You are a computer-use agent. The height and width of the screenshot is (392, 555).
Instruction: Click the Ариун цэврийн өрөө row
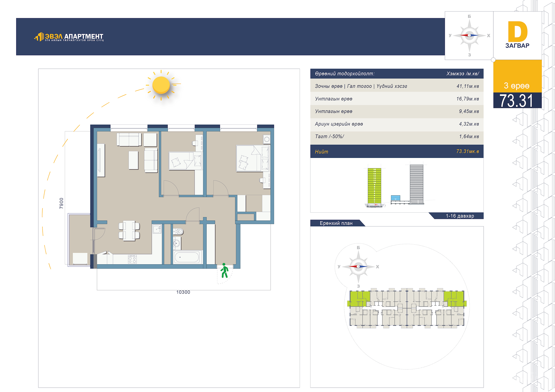[397, 124]
